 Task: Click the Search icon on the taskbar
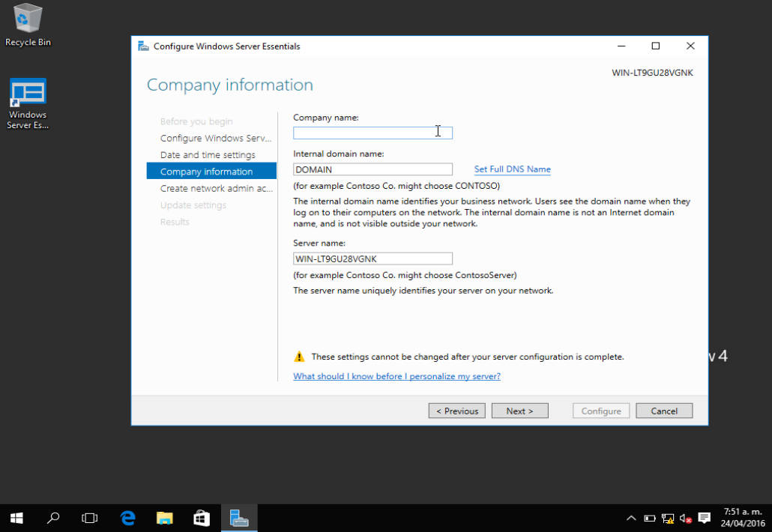pyautogui.click(x=52, y=517)
